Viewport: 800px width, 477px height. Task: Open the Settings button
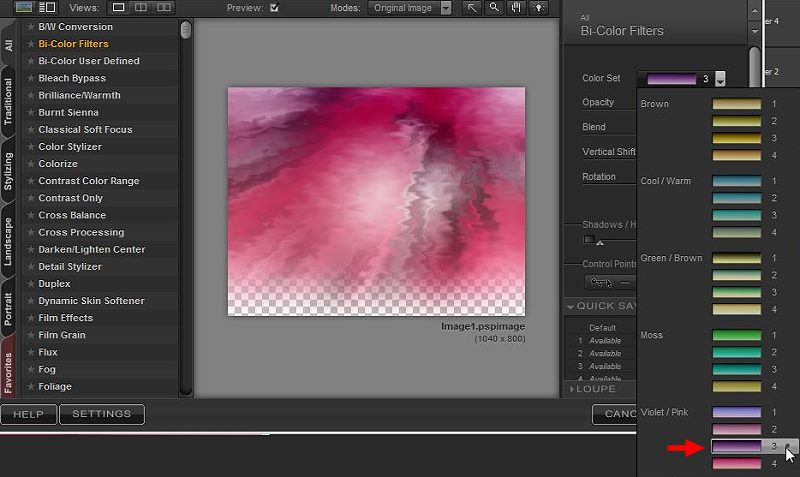tap(101, 414)
